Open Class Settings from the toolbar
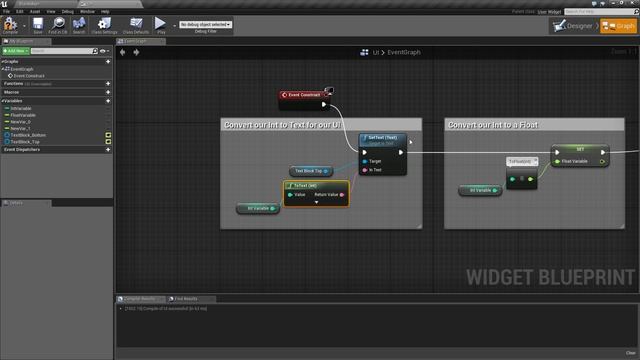The height and width of the screenshot is (360, 640). 104,25
